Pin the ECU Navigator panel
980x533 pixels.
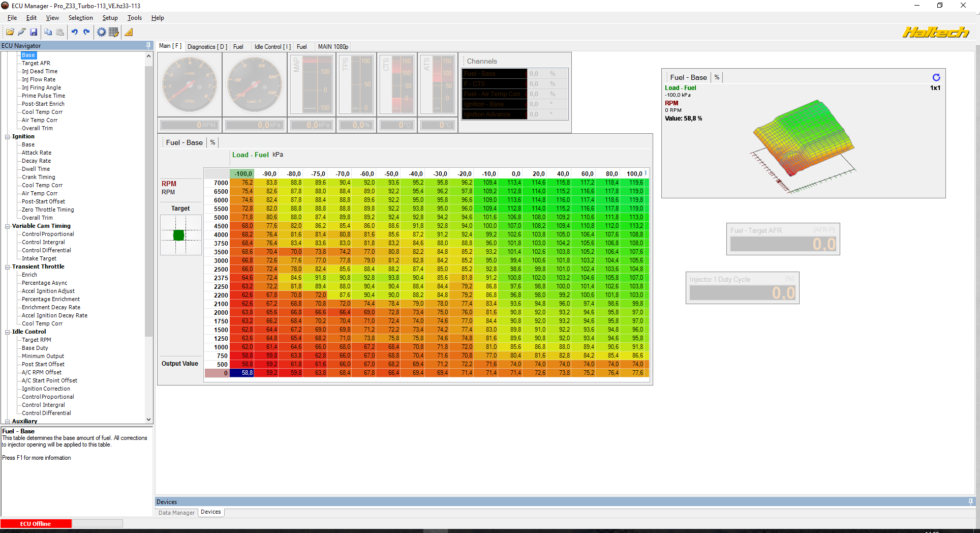click(x=148, y=45)
